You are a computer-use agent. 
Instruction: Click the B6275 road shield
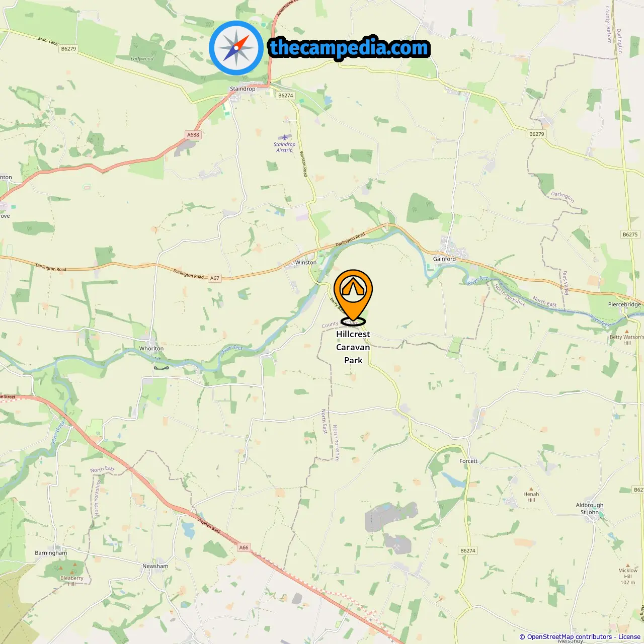(630, 234)
